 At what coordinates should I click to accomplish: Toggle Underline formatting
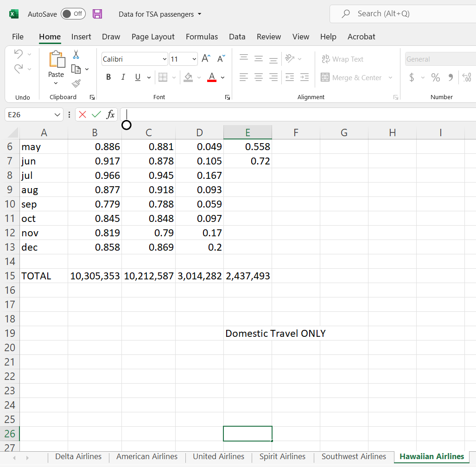point(138,77)
